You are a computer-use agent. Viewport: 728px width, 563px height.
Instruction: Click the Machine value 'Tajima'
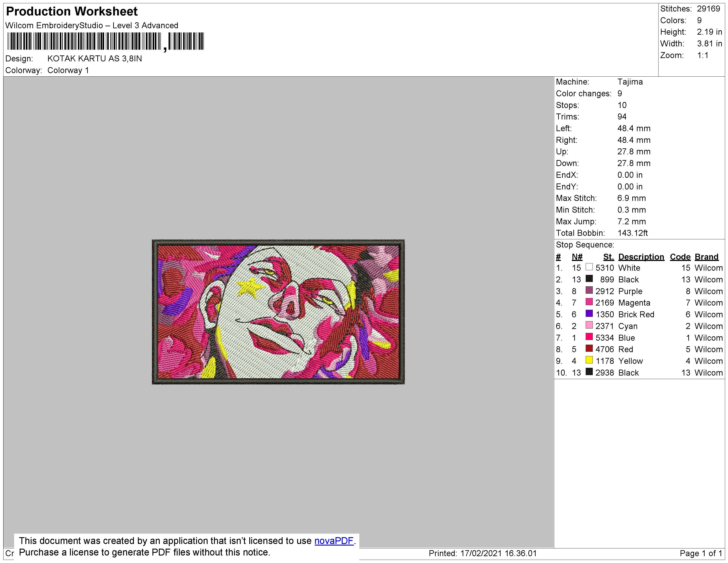(630, 82)
